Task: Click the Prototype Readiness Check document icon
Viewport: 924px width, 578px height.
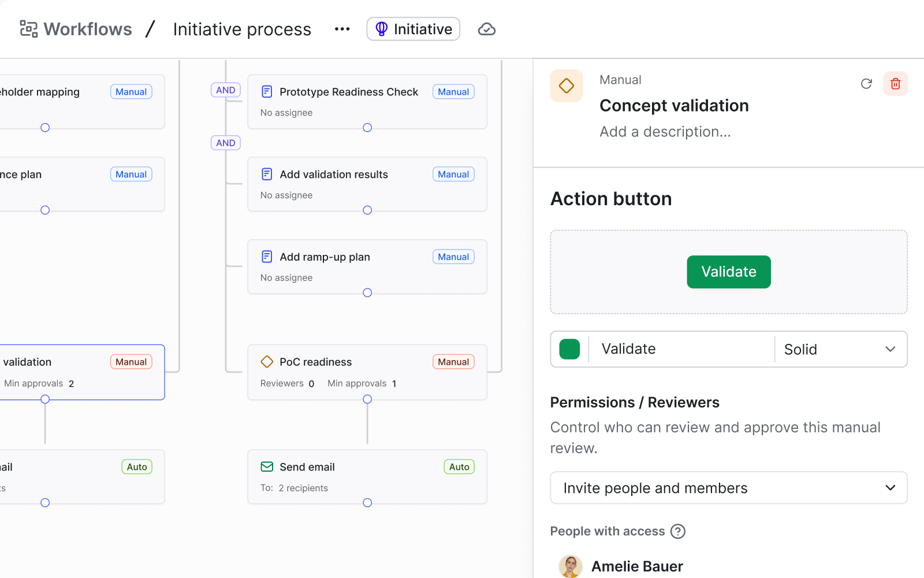Action: 267,91
